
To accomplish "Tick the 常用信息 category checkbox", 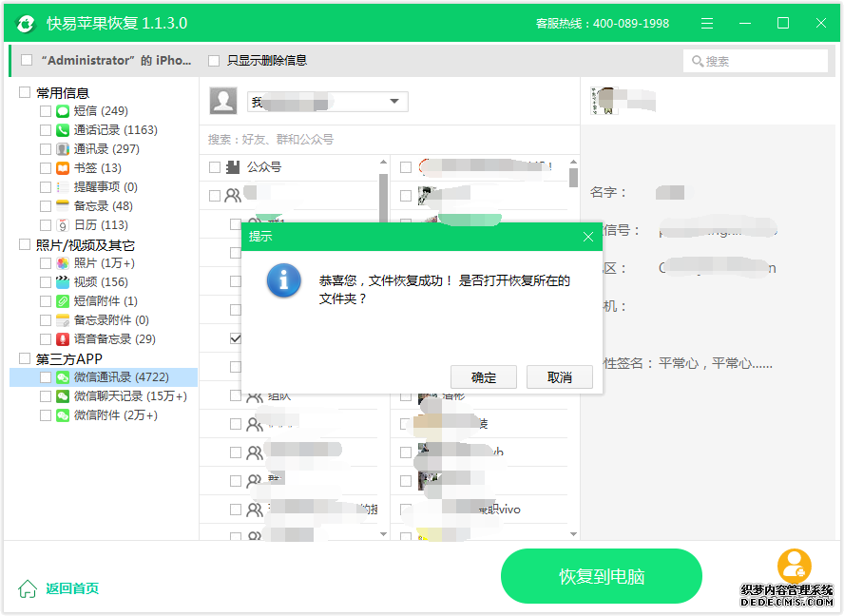I will (26, 92).
